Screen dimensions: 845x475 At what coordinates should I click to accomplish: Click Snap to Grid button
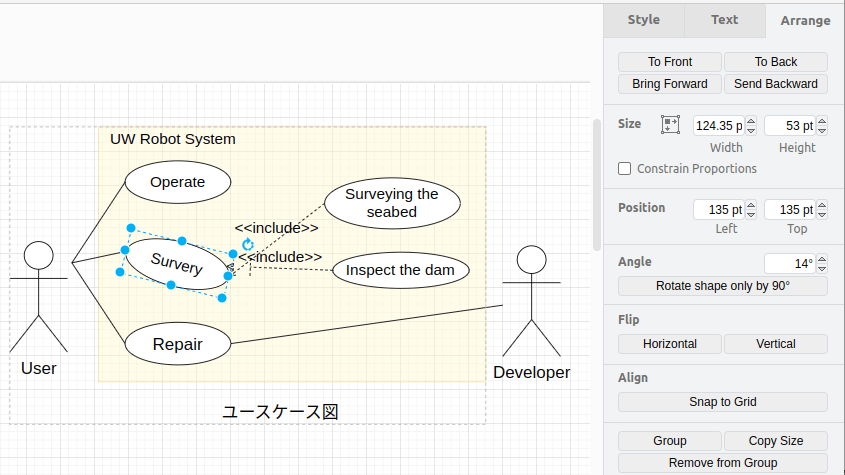tap(723, 402)
